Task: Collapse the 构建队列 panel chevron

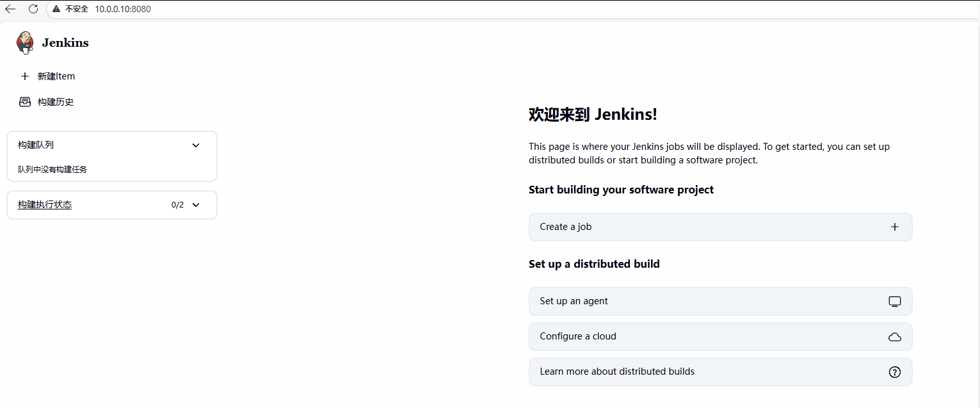Action: [196, 145]
